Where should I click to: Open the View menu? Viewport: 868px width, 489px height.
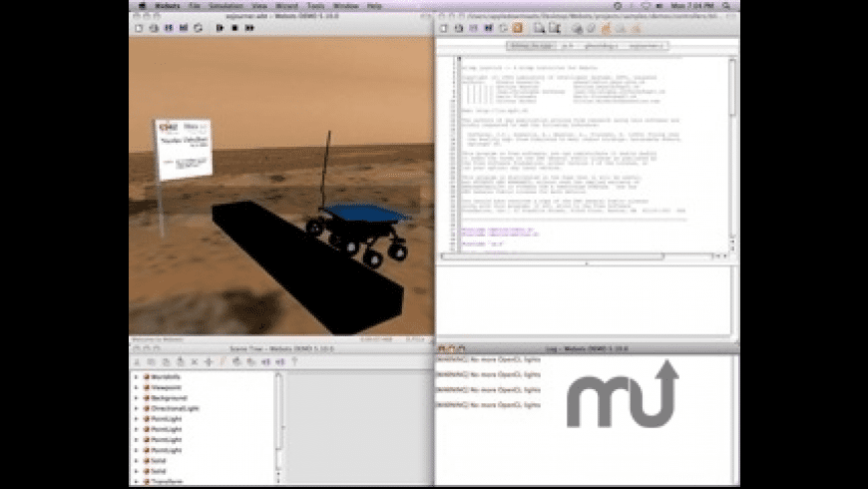[259, 6]
